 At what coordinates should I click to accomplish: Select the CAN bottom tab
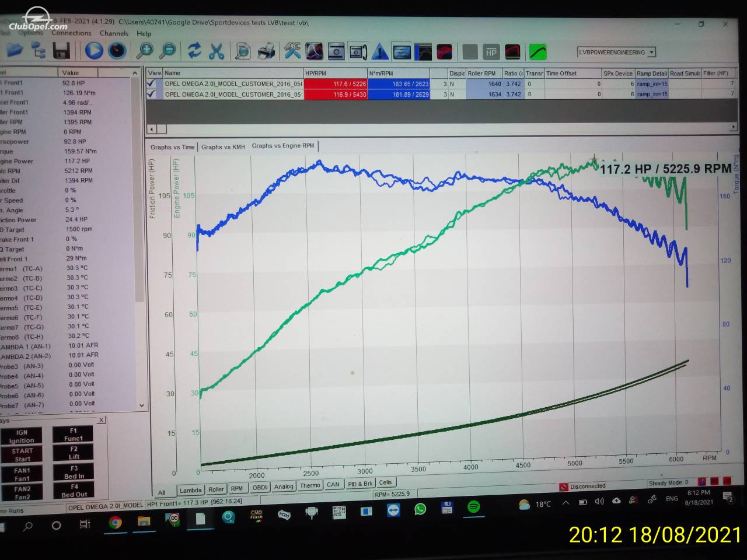coord(333,484)
